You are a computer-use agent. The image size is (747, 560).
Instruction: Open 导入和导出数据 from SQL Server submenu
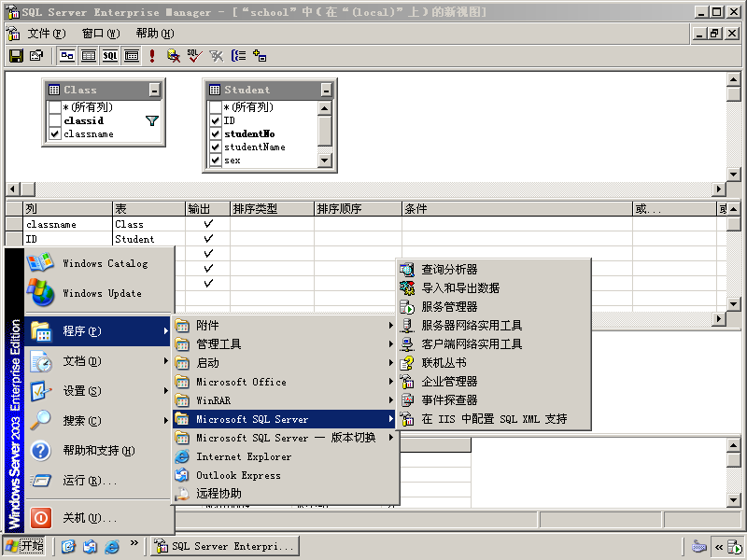pyautogui.click(x=494, y=288)
